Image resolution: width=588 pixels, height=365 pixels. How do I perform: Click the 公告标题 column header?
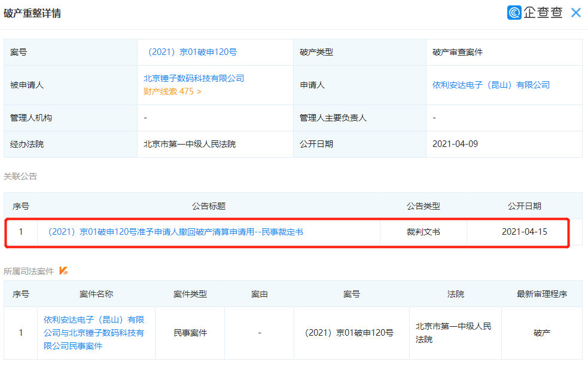pos(209,206)
